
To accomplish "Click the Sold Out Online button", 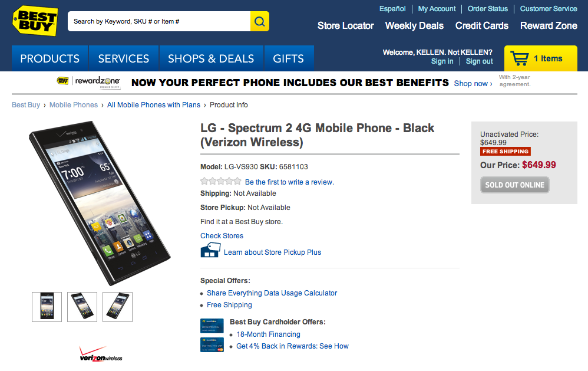I will (x=515, y=185).
